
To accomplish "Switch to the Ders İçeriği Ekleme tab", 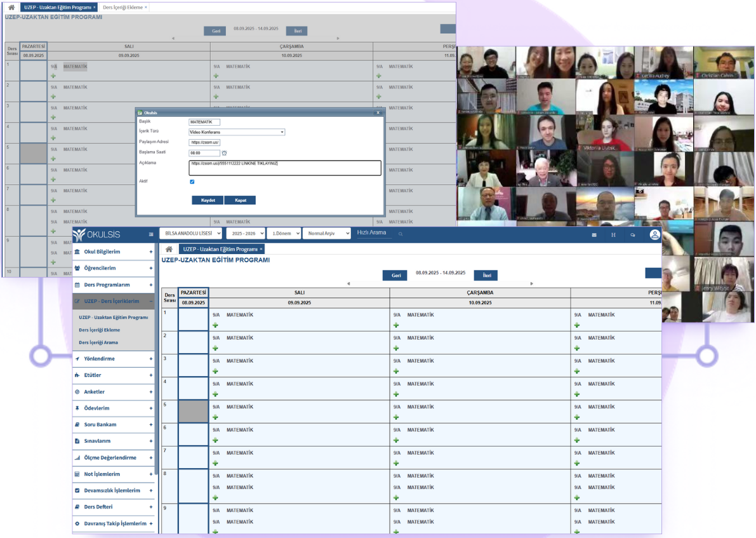I will point(124,8).
